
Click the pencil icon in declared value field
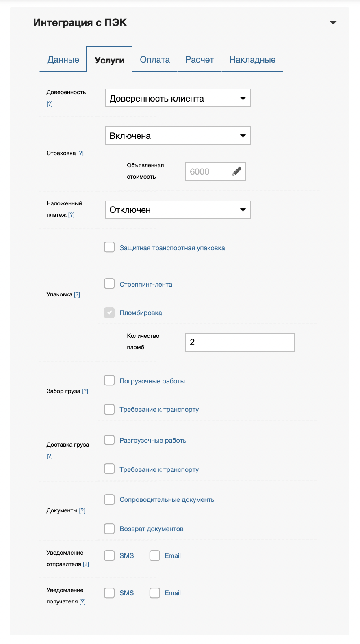click(237, 171)
